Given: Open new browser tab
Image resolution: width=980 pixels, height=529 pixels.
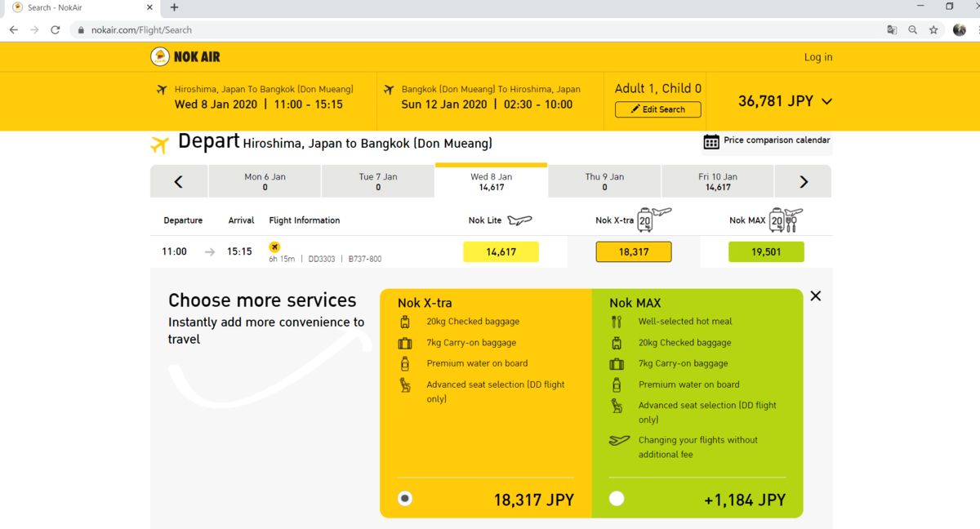Looking at the screenshot, I should coord(174,7).
